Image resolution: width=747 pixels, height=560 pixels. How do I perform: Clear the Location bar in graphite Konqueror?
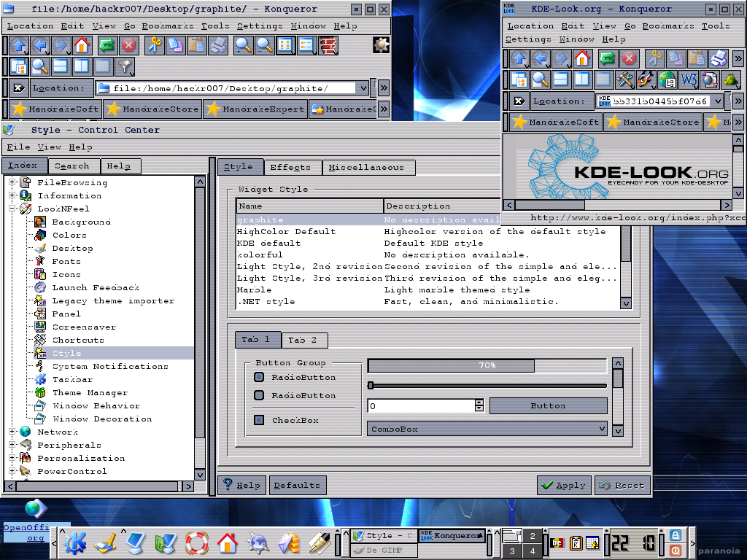18,87
